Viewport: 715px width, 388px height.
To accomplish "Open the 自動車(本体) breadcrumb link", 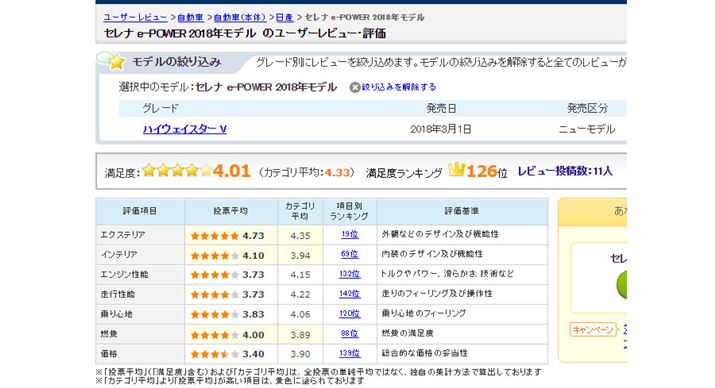I will point(240,17).
